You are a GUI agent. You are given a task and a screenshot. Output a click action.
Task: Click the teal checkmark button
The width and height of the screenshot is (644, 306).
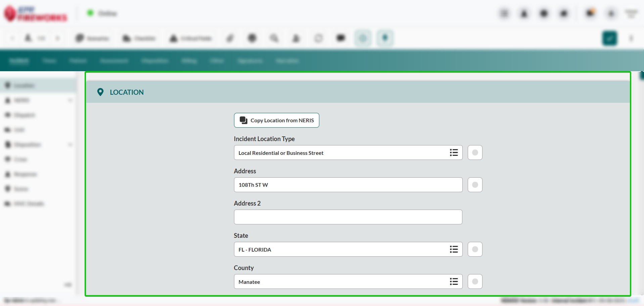click(609, 38)
